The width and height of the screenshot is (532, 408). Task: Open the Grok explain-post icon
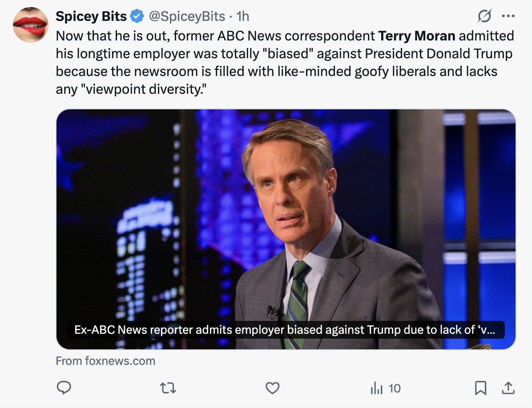(x=484, y=16)
